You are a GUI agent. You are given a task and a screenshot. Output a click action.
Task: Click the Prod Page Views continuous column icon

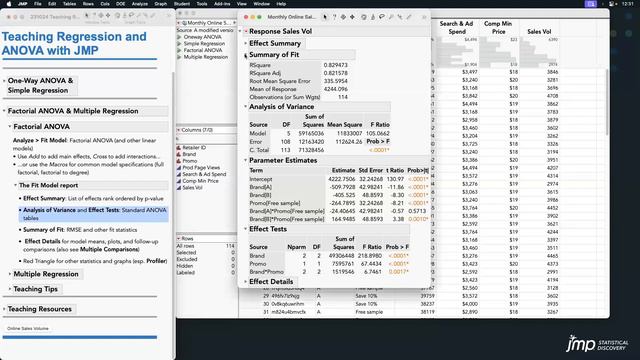(x=179, y=168)
